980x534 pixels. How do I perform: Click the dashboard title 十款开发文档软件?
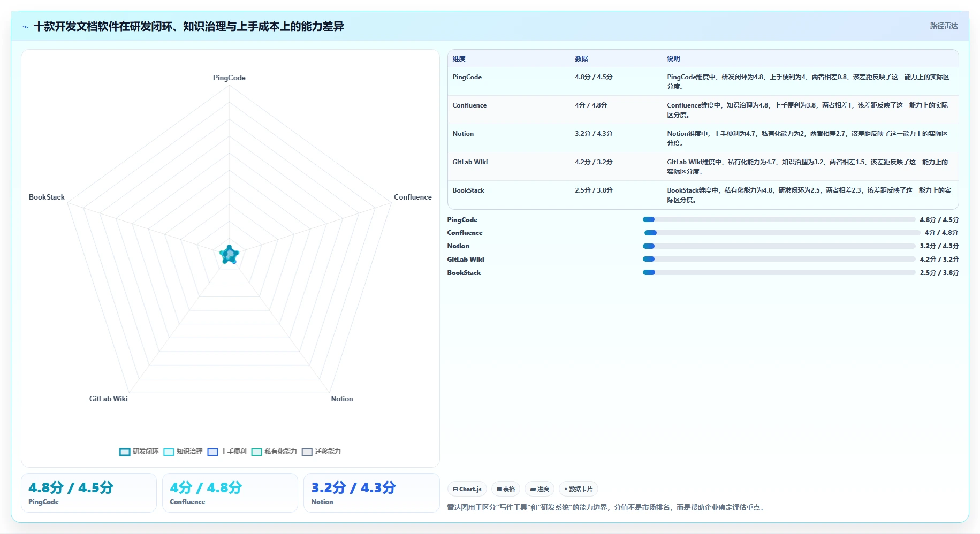point(188,26)
